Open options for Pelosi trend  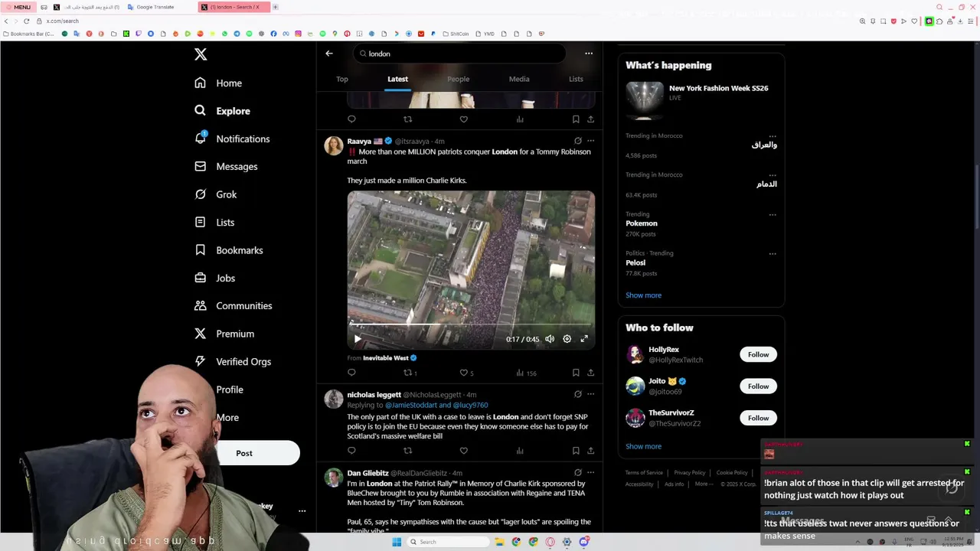click(773, 254)
